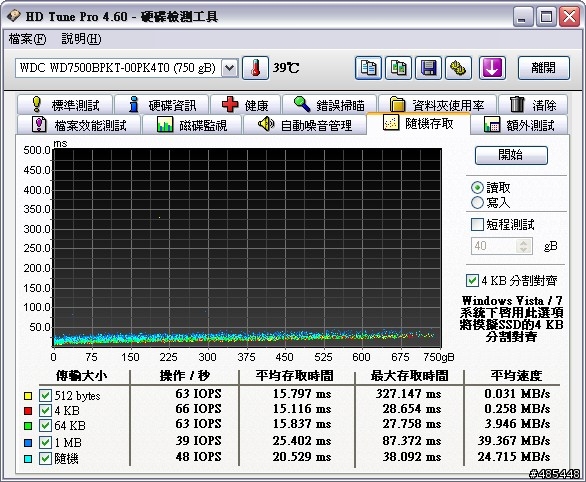This screenshot has width=586, height=482.
Task: Save screenshot floppy disk icon
Action: [x=428, y=68]
